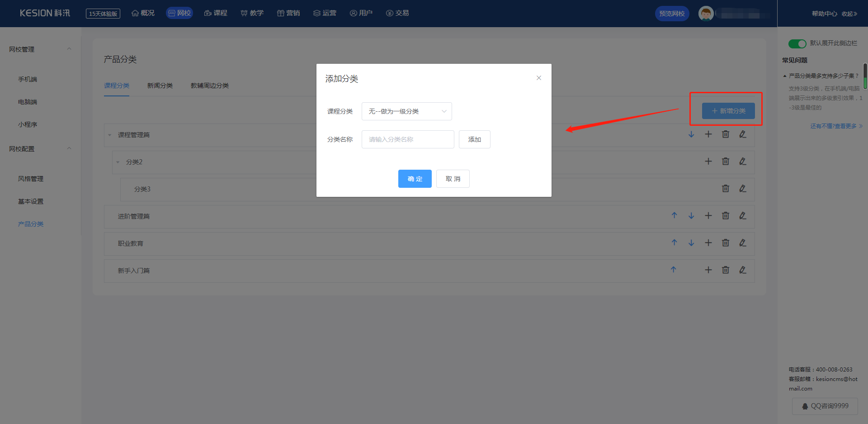This screenshot has width=868, height=424.
Task: Confirm with the 确定 button
Action: tap(415, 179)
